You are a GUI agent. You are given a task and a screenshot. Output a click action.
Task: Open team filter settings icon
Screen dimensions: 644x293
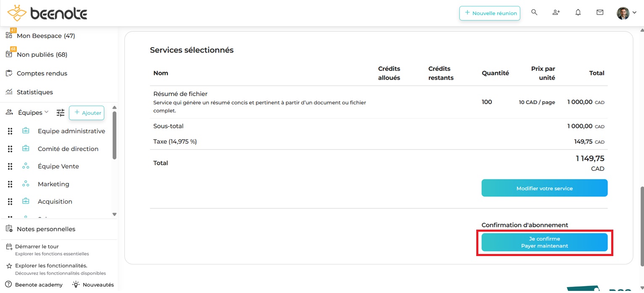coord(61,112)
